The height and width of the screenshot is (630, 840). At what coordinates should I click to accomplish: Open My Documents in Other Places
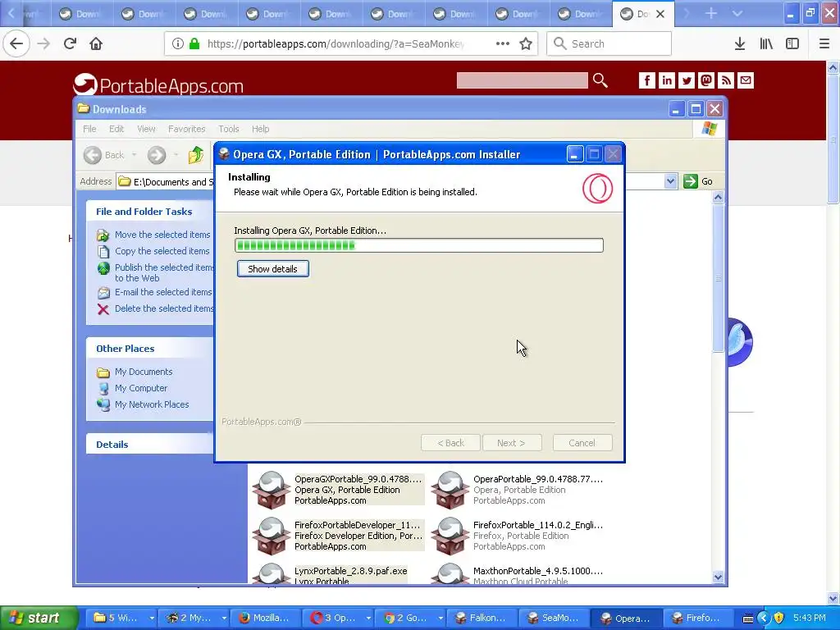pyautogui.click(x=144, y=372)
